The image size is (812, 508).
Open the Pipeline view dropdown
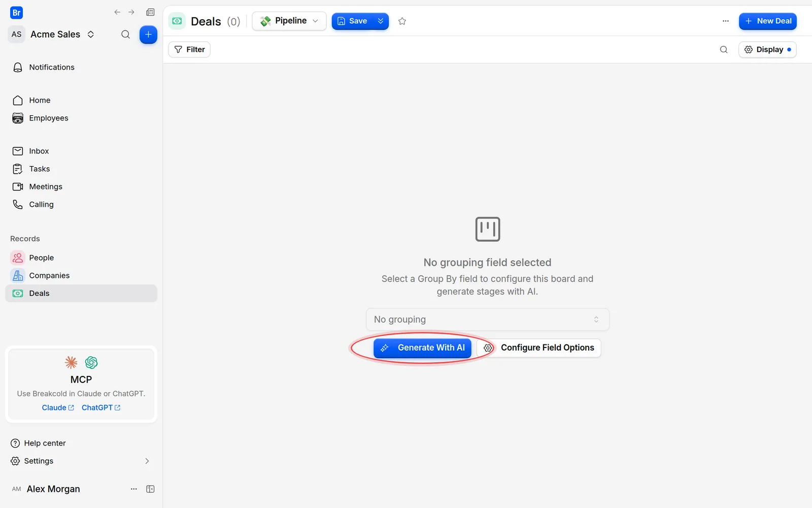tap(289, 21)
